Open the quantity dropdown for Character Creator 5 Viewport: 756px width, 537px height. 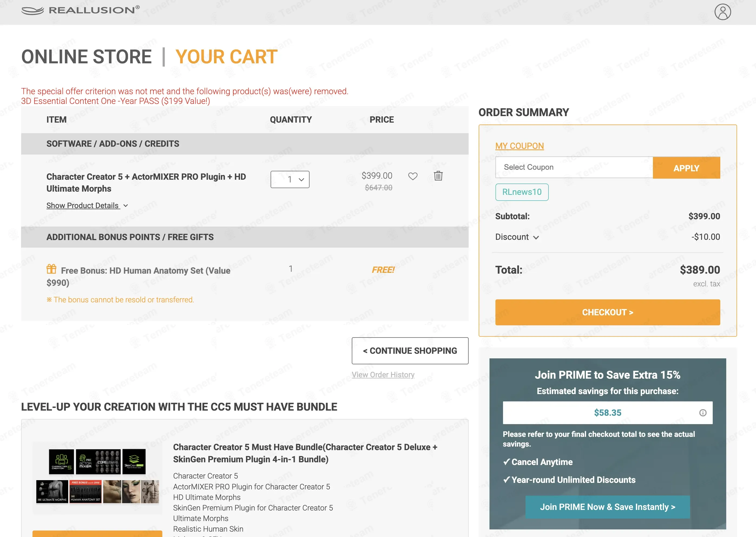point(290,179)
